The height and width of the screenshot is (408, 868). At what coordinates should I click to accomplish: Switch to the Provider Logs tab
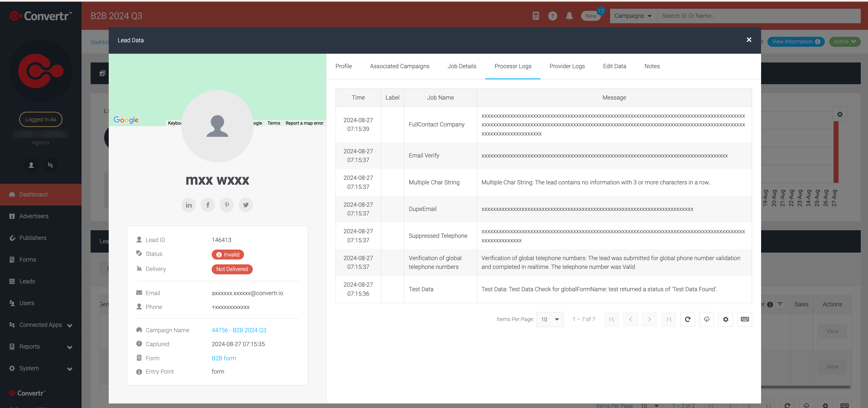pyautogui.click(x=567, y=66)
